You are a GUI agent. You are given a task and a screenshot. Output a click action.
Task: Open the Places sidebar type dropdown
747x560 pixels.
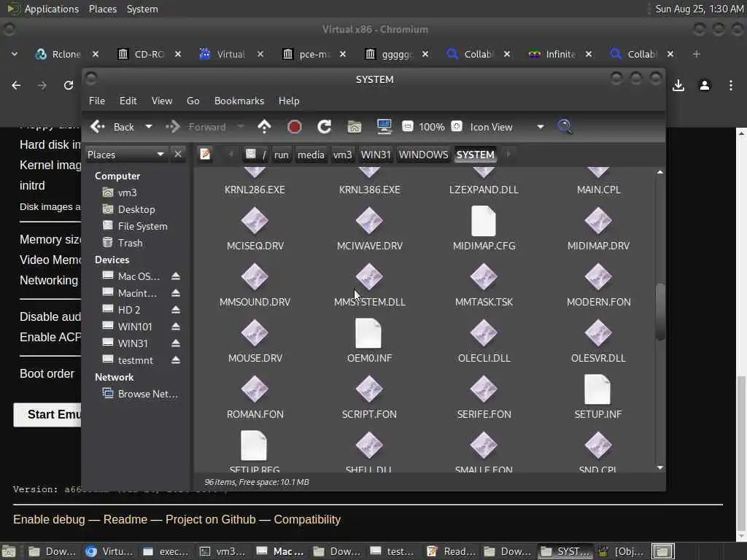pyautogui.click(x=126, y=155)
